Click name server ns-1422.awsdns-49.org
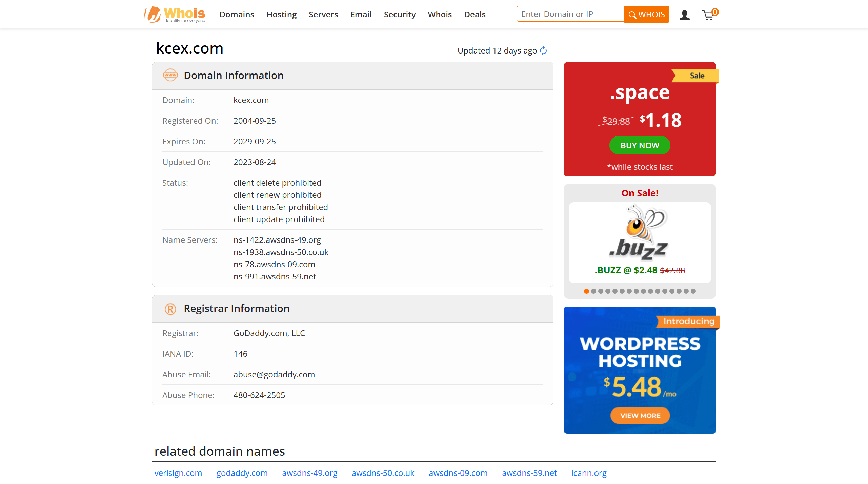The image size is (868, 484). (277, 240)
